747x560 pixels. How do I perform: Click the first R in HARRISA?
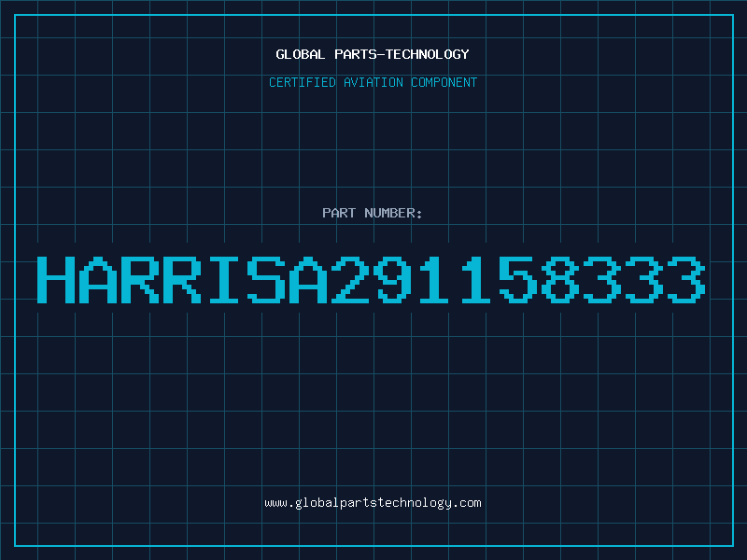tap(140, 279)
